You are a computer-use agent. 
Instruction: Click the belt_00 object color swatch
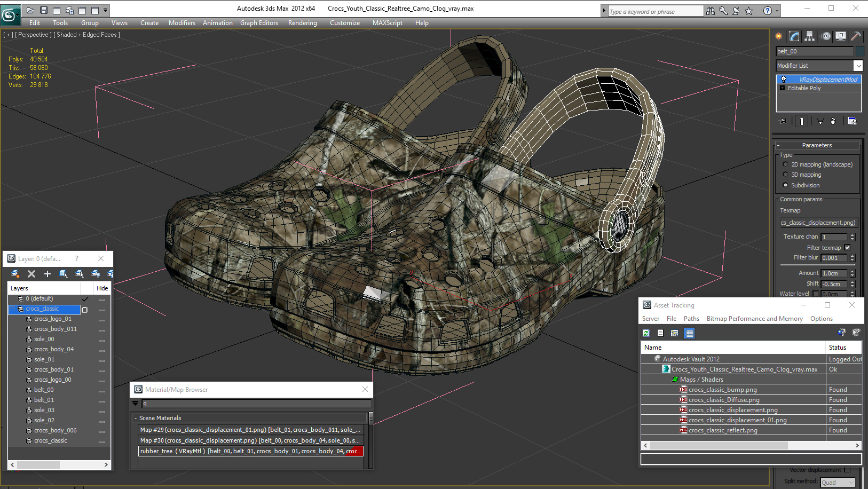(x=860, y=51)
